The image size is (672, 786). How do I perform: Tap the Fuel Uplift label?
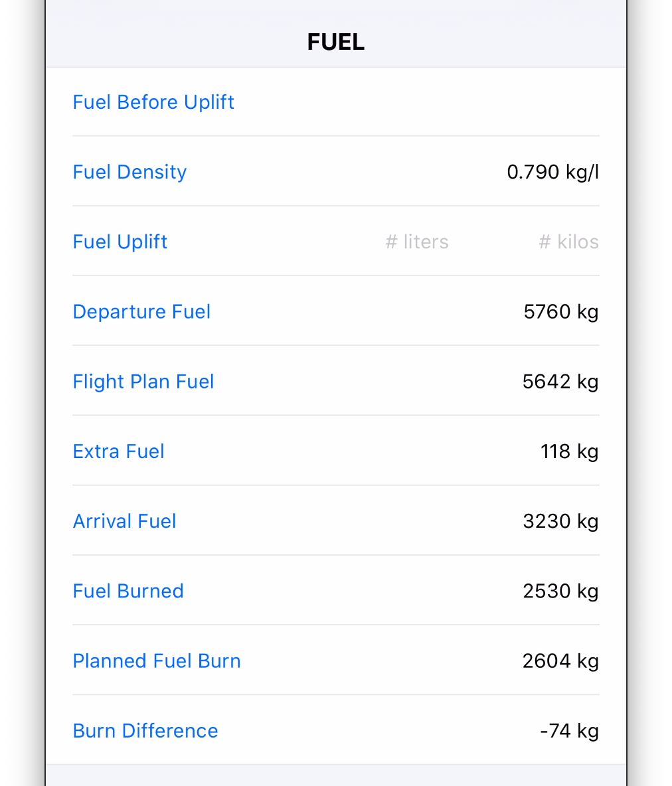click(120, 242)
